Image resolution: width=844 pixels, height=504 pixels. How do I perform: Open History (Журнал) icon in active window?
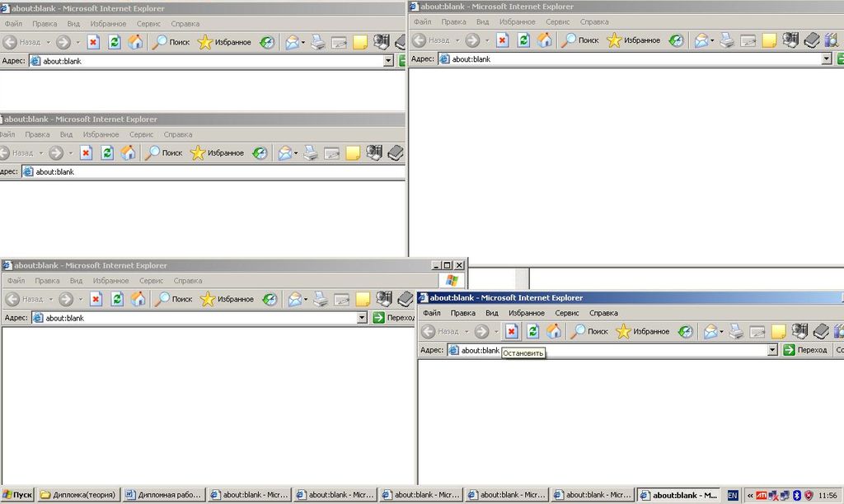click(685, 331)
